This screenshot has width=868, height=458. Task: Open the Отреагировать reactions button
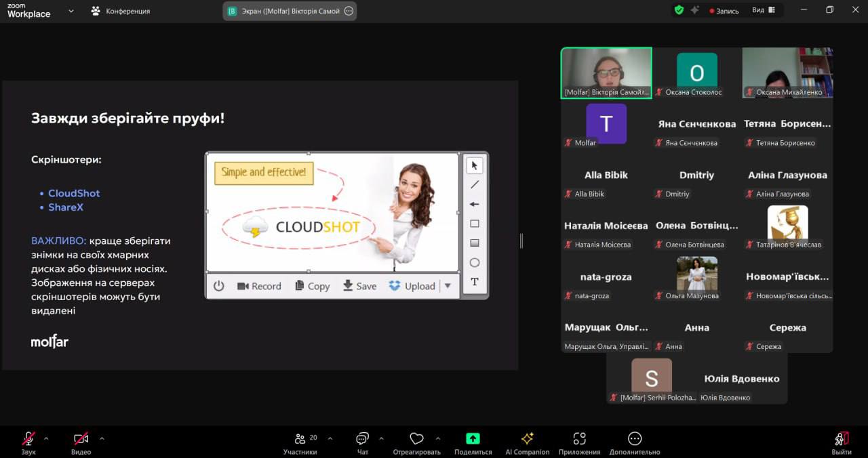tap(416, 443)
